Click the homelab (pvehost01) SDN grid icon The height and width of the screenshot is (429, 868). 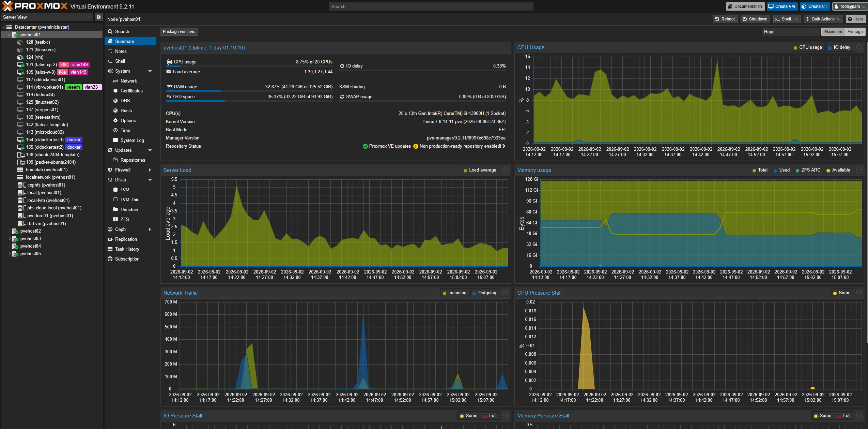pyautogui.click(x=20, y=169)
